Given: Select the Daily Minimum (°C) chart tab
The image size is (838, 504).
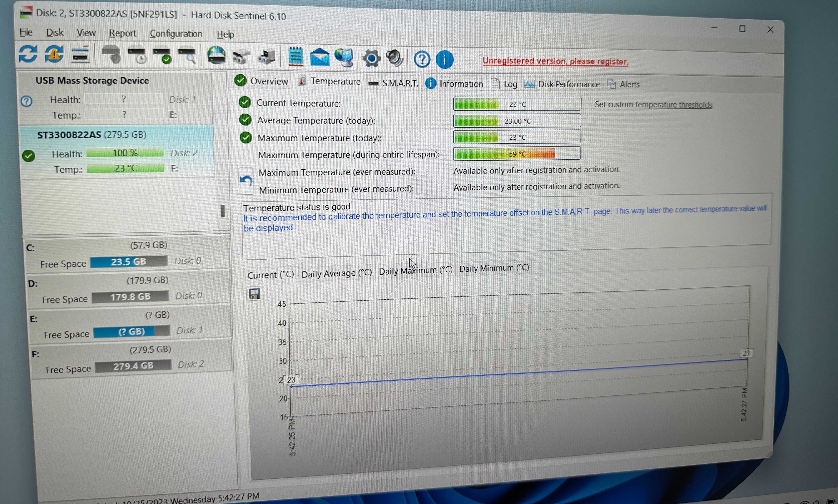Looking at the screenshot, I should click(494, 268).
